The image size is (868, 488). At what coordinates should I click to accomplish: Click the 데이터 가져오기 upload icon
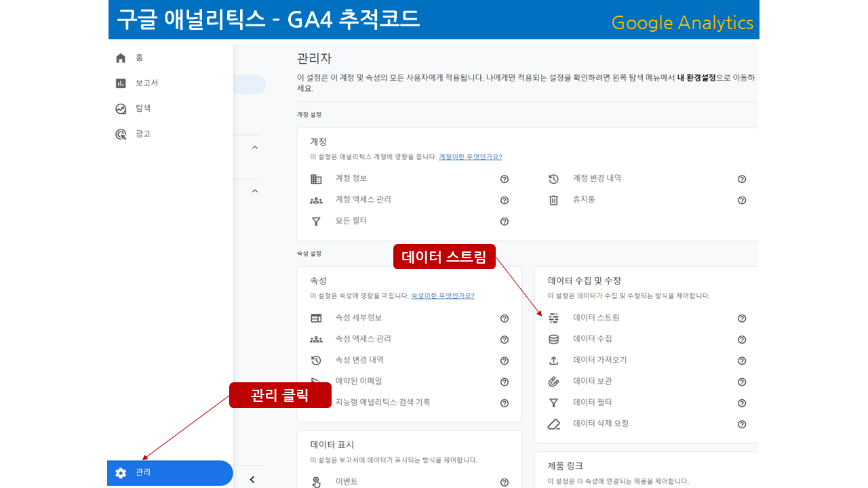(553, 361)
